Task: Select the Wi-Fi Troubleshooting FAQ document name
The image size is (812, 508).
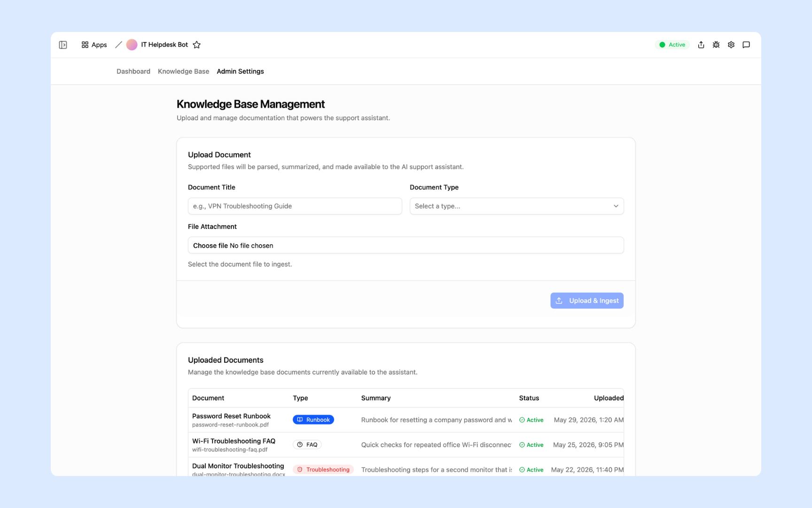Action: coord(234,441)
